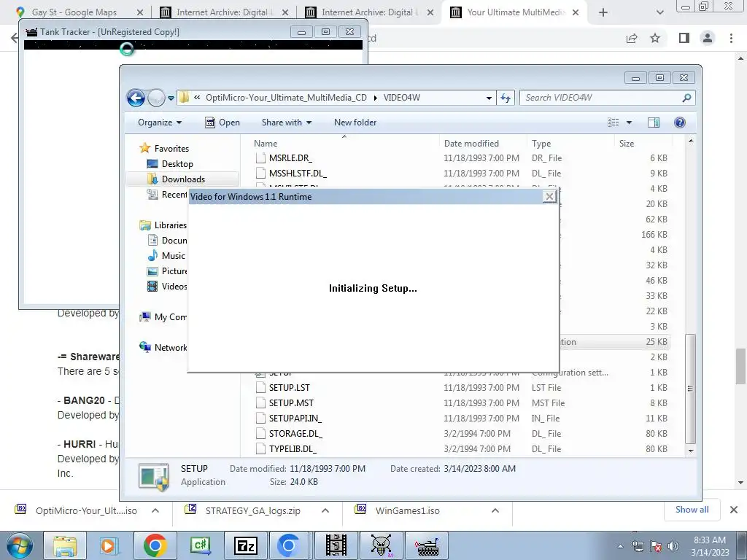Viewport: 747px width, 560px height.
Task: Toggle the Chrome side panel icon
Action: point(684,38)
